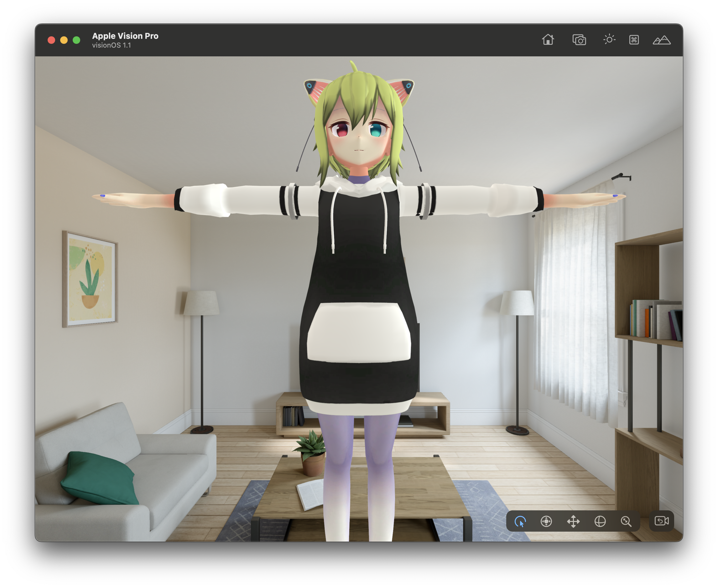Image resolution: width=718 pixels, height=588 pixels.
Task: Open the Home view
Action: (548, 40)
